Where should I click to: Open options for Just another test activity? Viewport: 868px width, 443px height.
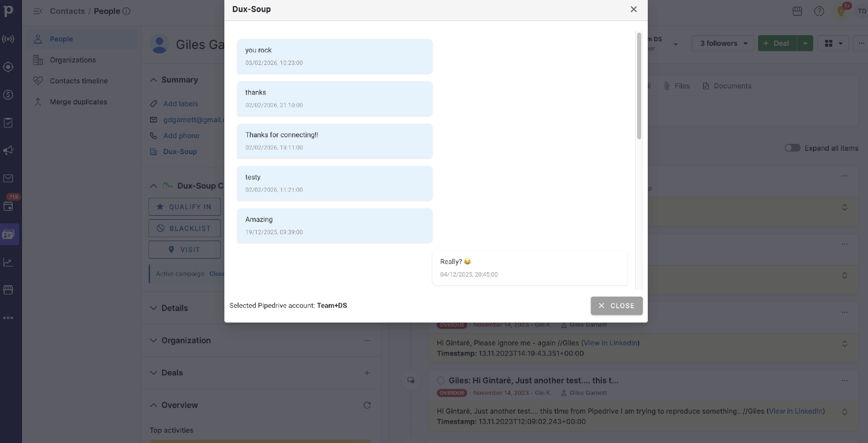[845, 380]
